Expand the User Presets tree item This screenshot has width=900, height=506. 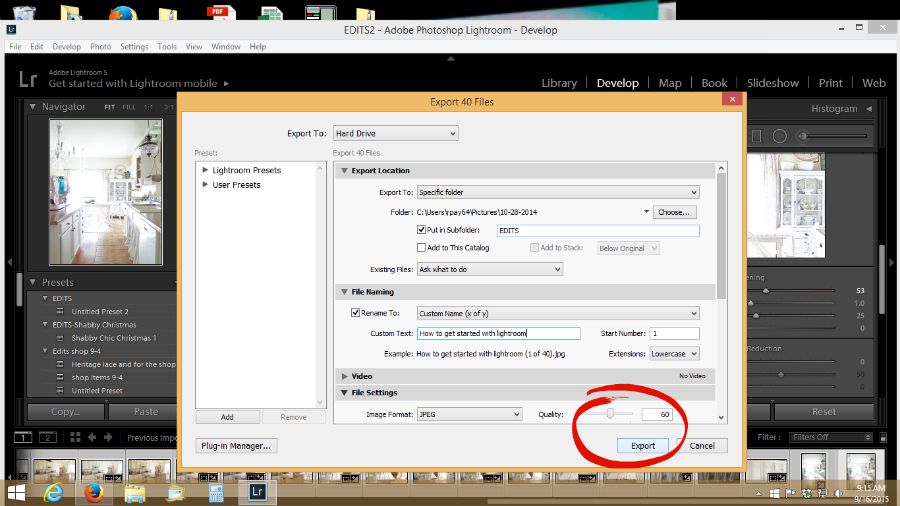click(x=205, y=184)
